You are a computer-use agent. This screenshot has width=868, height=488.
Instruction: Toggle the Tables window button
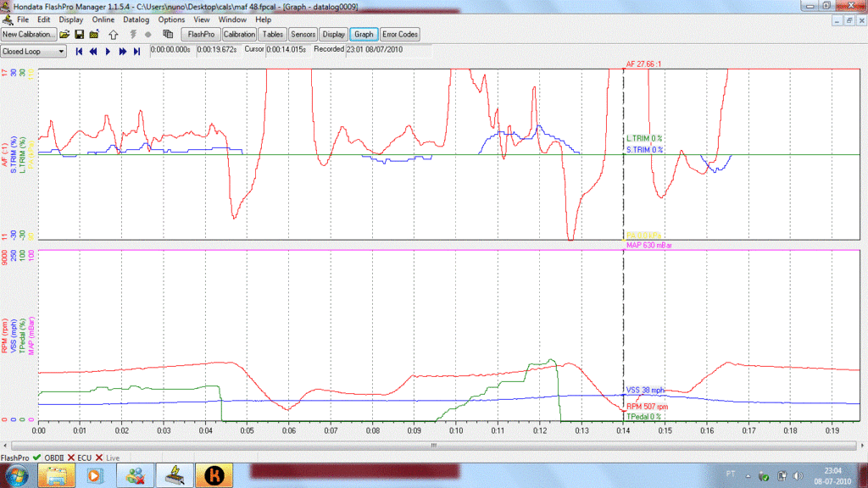point(272,35)
